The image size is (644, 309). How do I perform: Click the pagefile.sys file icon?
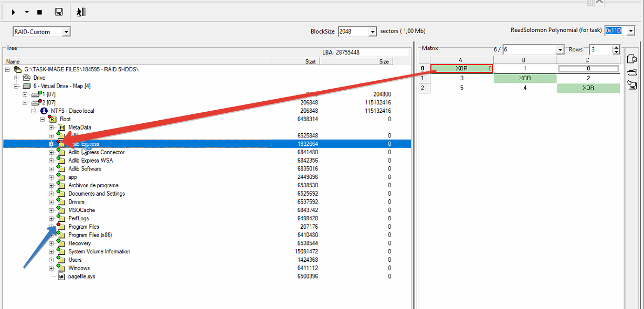tap(62, 276)
